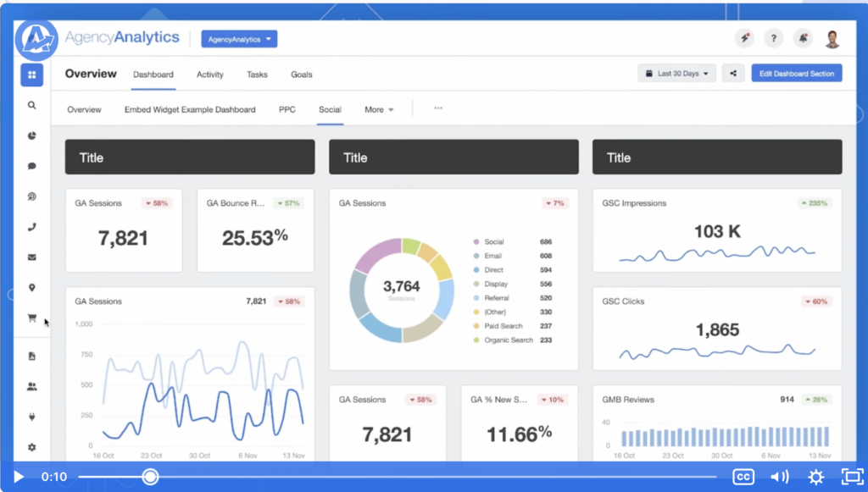Viewport: 868px width, 492px height.
Task: Toggle fullscreen mode for the video
Action: (x=850, y=477)
